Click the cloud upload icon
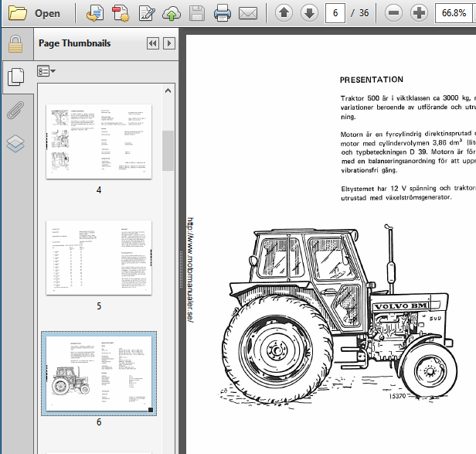Viewport: 476px width, 454px height. (x=172, y=13)
